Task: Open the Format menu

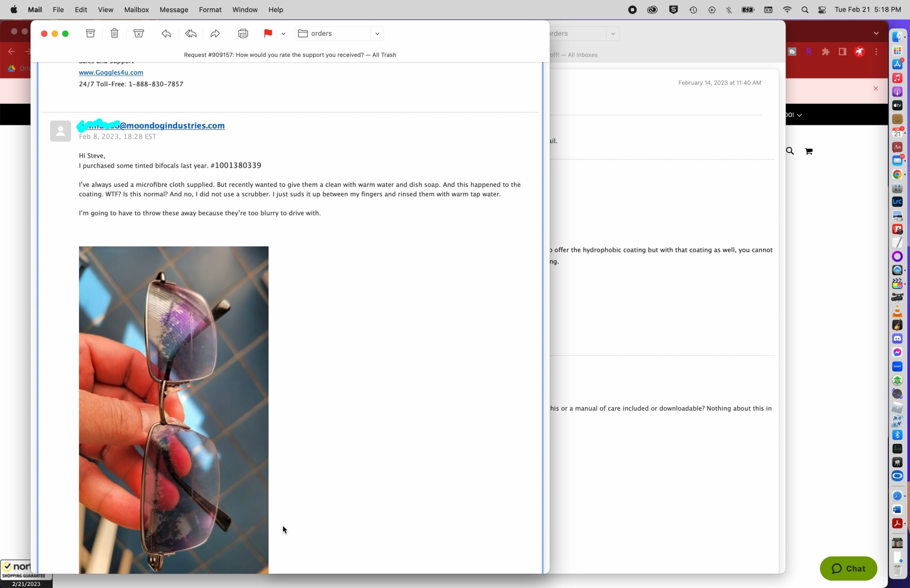Action: [210, 10]
